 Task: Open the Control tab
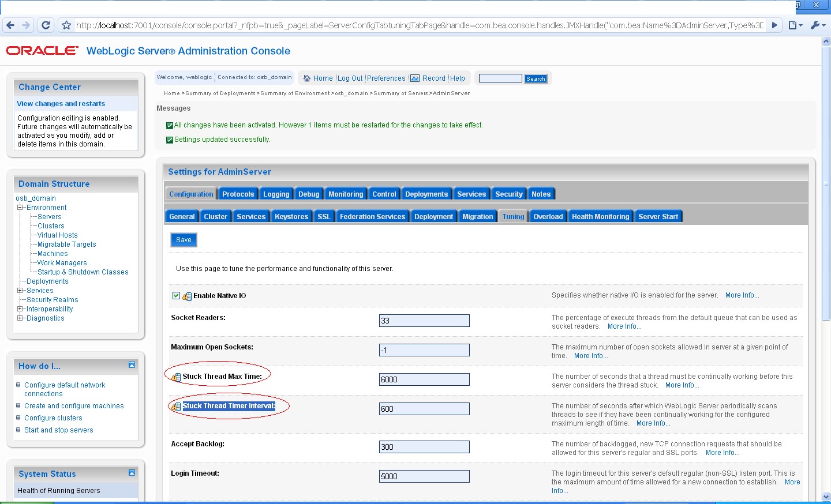[x=384, y=194]
